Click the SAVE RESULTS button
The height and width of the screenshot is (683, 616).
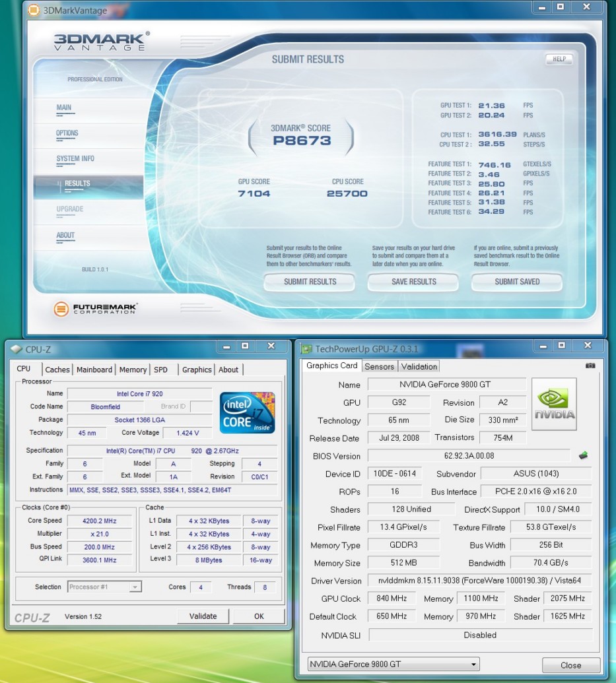pyautogui.click(x=413, y=282)
